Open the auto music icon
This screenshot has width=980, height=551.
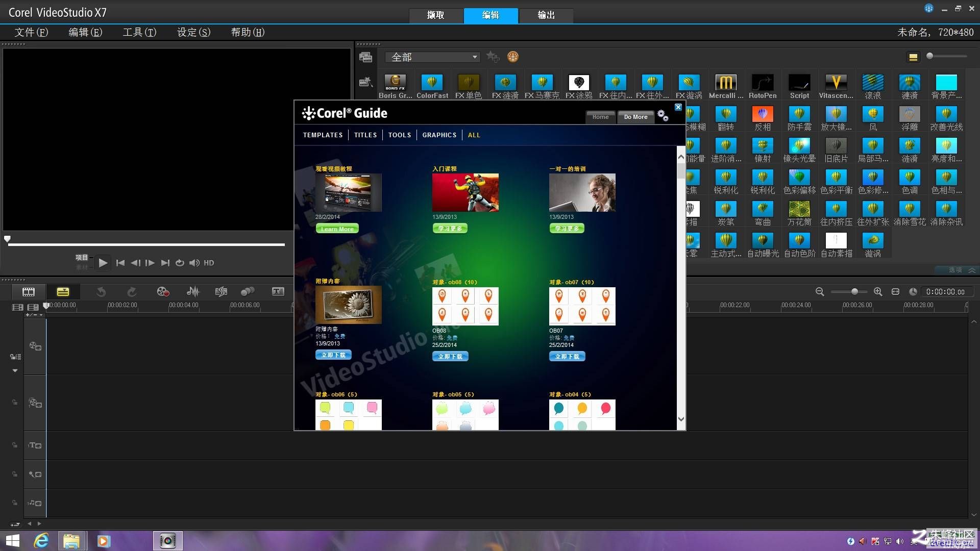(221, 292)
